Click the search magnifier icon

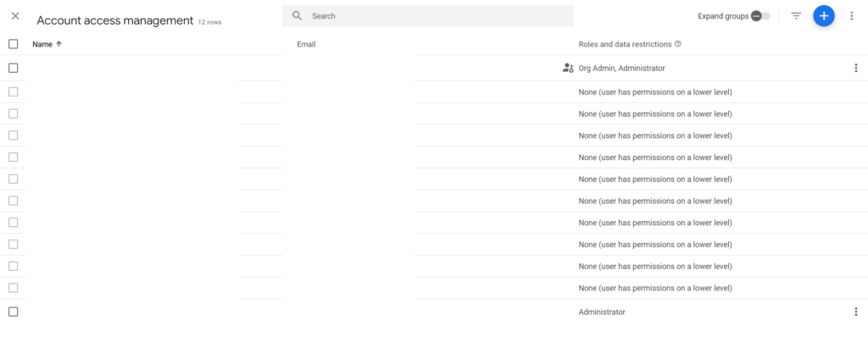pyautogui.click(x=298, y=16)
